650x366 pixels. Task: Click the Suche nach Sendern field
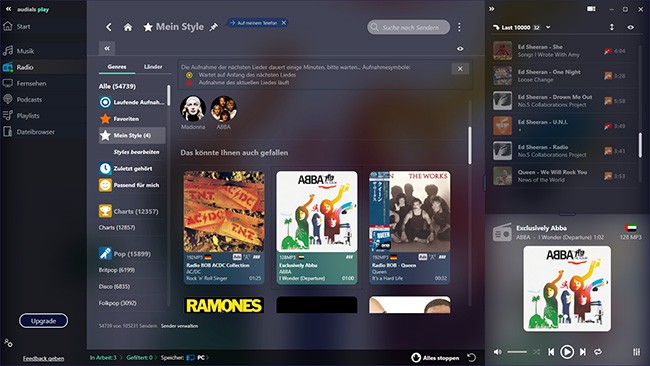tap(409, 27)
